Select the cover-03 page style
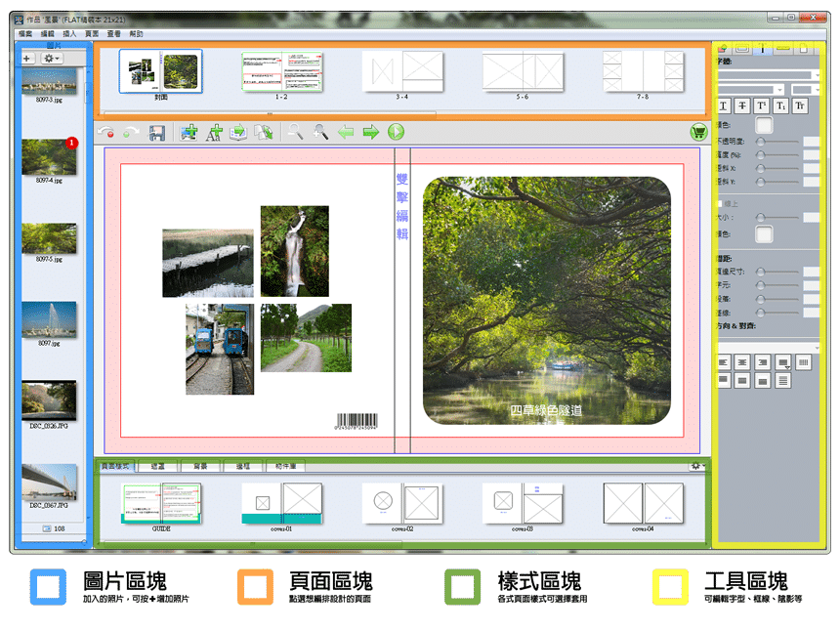Viewport: 840px width, 631px height. click(523, 503)
